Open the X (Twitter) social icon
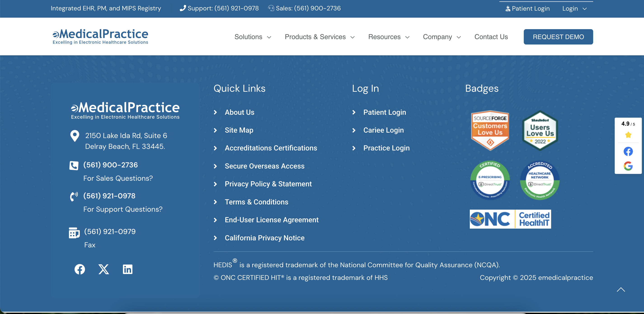The width and height of the screenshot is (644, 314). 103,269
